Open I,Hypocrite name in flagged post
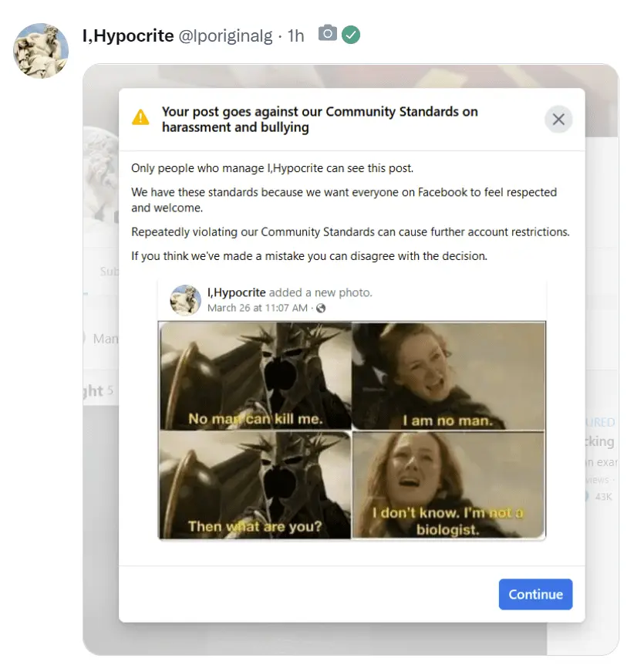This screenshot has height=672, width=644. (237, 292)
